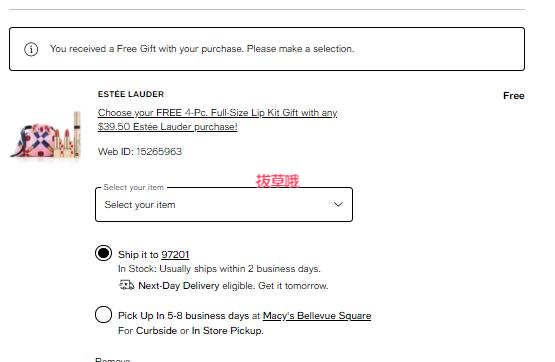Click the Remove link below pickup options

pyautogui.click(x=113, y=359)
